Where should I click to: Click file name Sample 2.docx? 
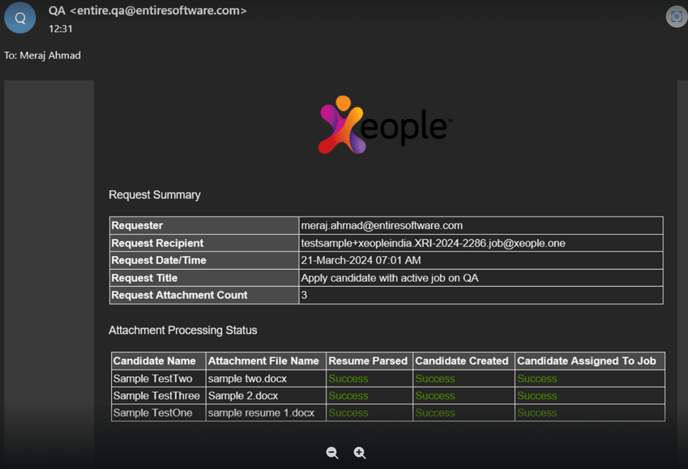tap(243, 396)
